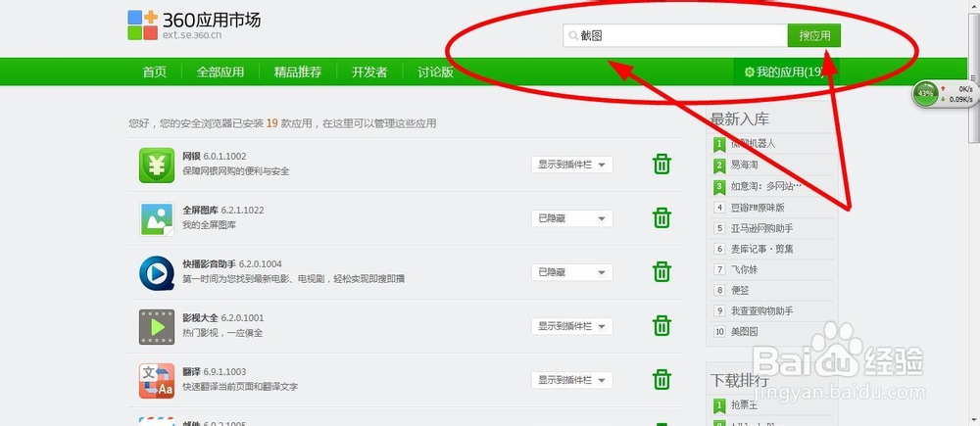The height and width of the screenshot is (426, 980).
Task: Open 全部应用 tab
Action: coord(220,72)
